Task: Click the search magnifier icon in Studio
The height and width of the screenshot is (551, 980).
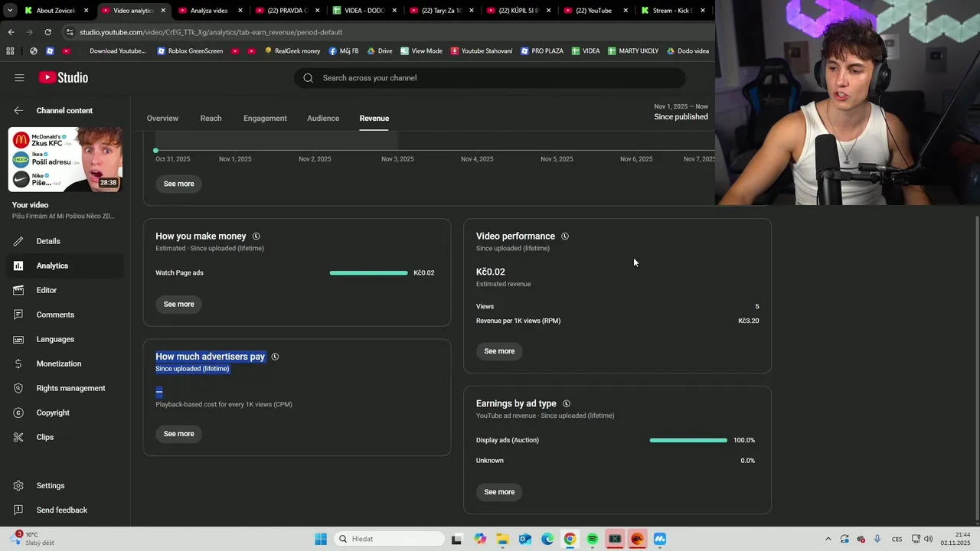Action: pos(308,78)
